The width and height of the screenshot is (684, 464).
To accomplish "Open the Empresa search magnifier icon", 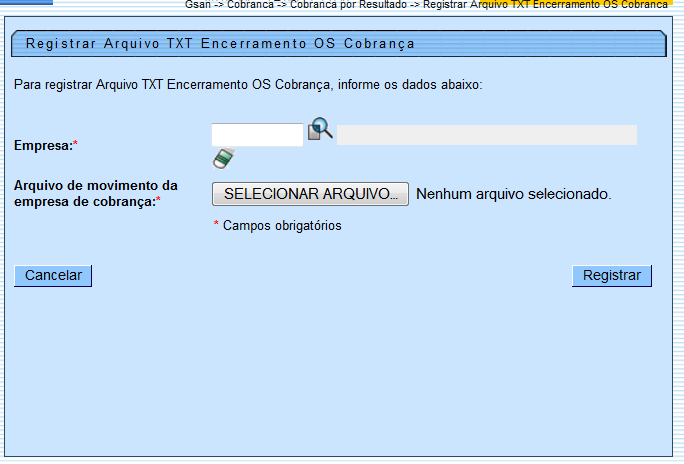I will pos(320,129).
